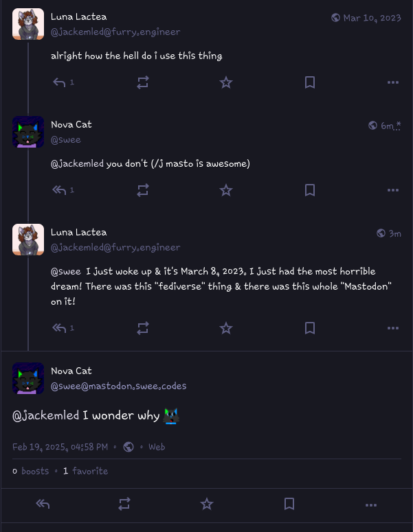The width and height of the screenshot is (413, 532).
Task: Favorite the focused "I wonder why" post
Action: [x=207, y=505]
